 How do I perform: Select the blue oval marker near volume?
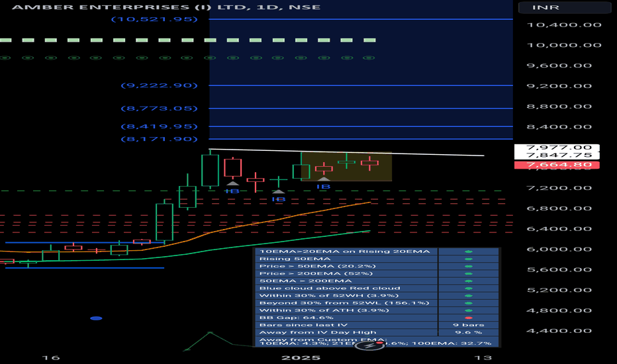pyautogui.click(x=96, y=318)
